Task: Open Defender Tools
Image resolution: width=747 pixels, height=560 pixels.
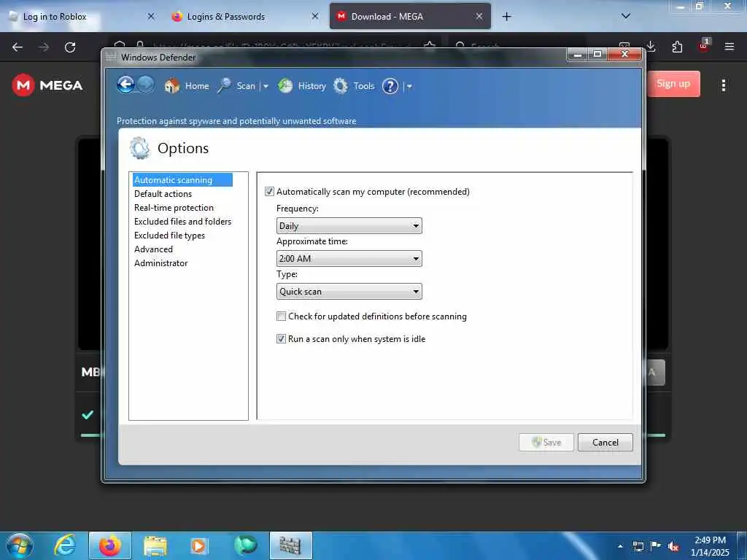Action: pos(354,86)
